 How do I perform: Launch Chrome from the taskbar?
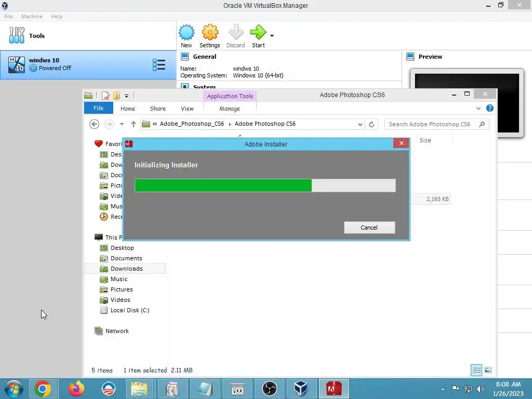coord(43,389)
